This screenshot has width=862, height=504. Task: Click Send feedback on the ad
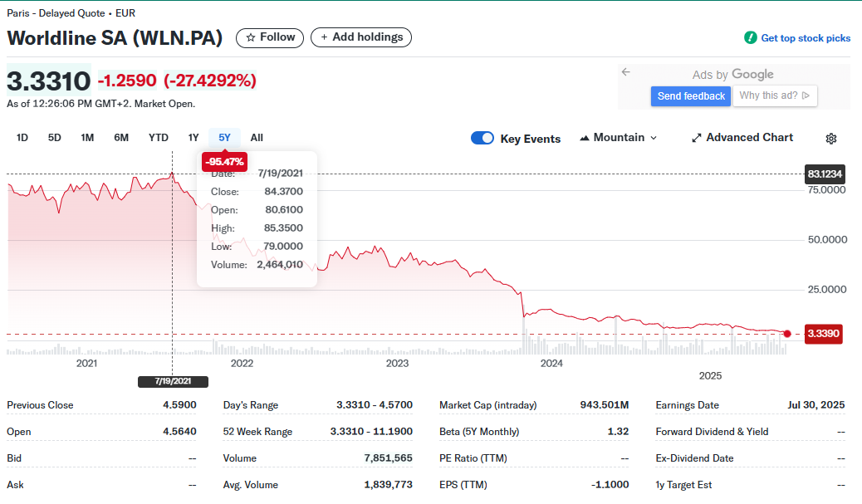click(691, 96)
